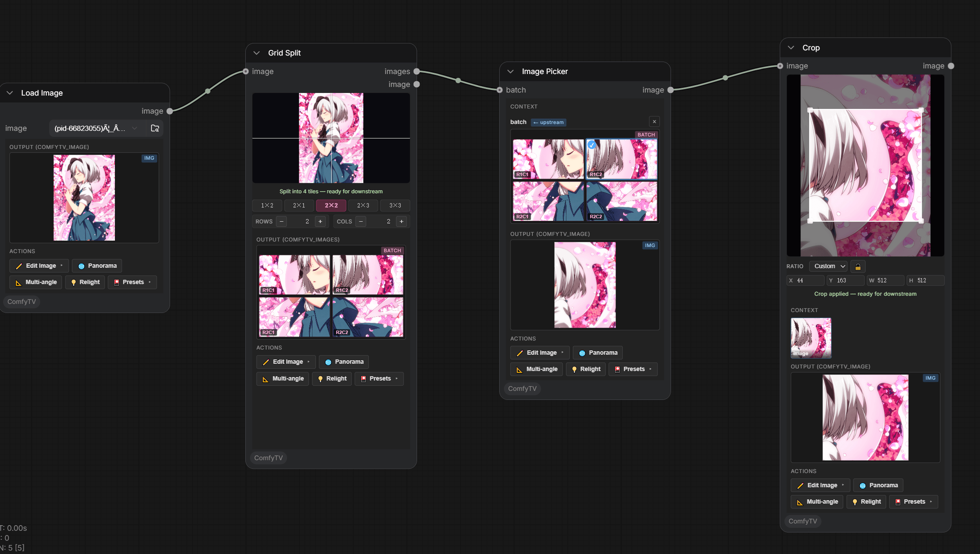Select the 3×3 grid preset
Viewport: 980px width, 554px height.
pos(395,205)
